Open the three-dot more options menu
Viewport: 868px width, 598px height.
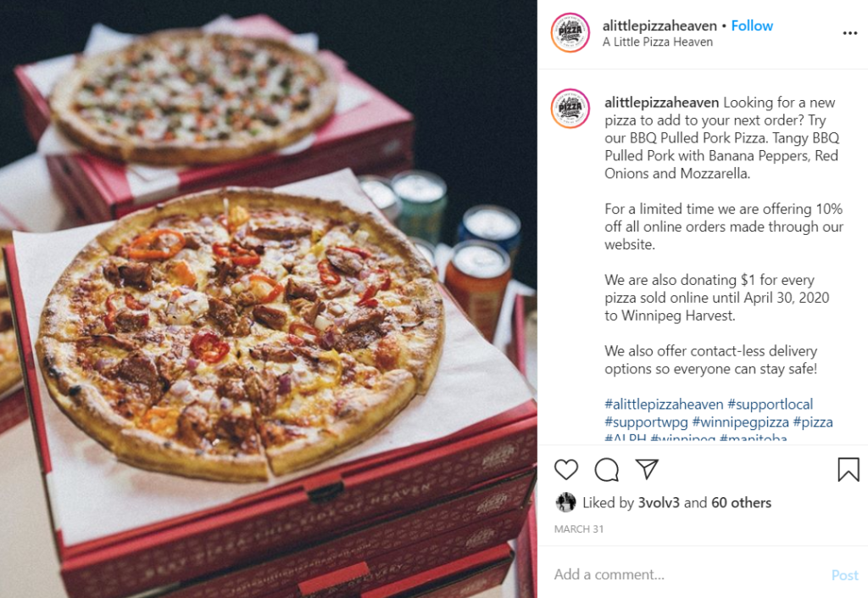click(849, 33)
